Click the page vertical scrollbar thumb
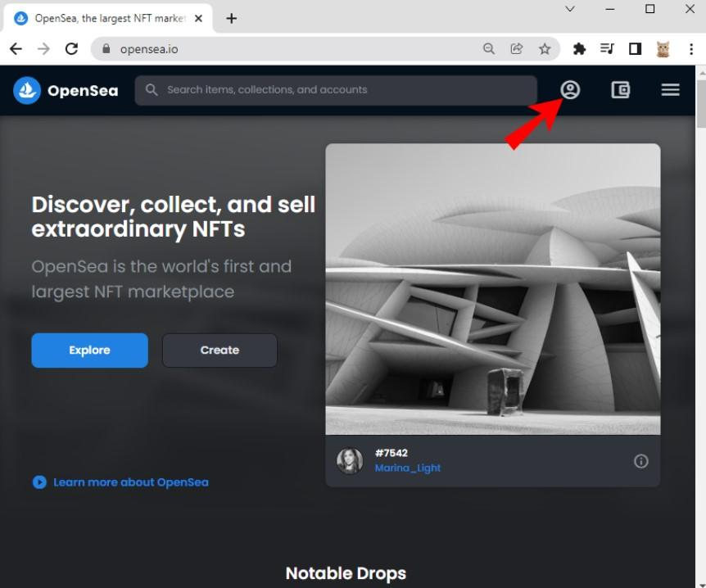This screenshot has width=706, height=588. 701,103
